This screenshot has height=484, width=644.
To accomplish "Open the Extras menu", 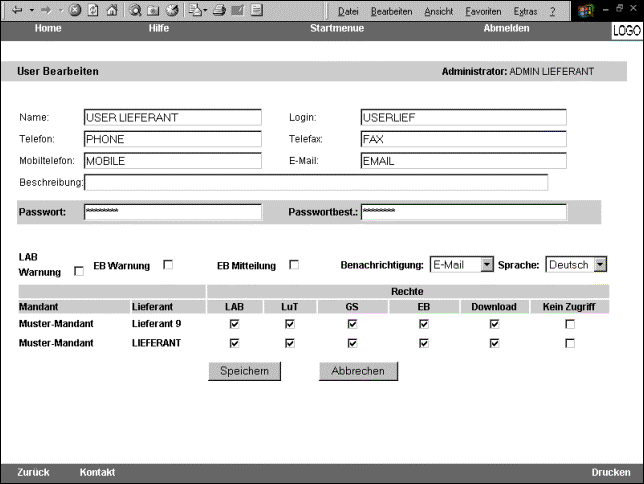I will 525,12.
